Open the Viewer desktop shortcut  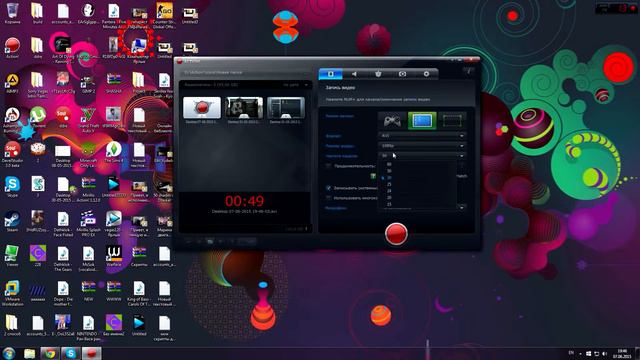[x=12, y=256]
